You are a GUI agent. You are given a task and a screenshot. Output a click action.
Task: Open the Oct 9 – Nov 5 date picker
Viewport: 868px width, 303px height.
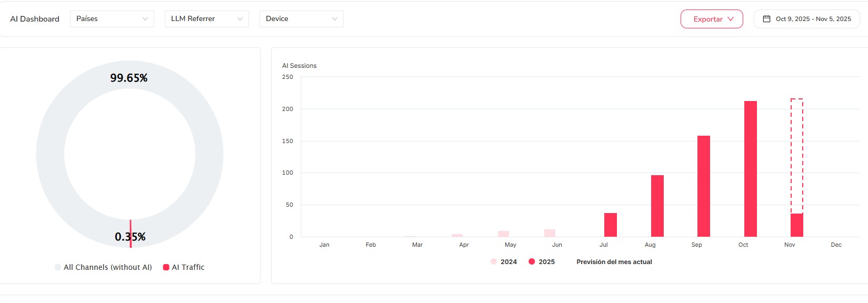(813, 19)
